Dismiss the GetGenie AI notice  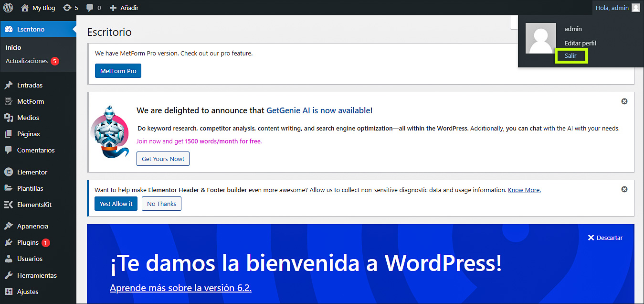(624, 101)
